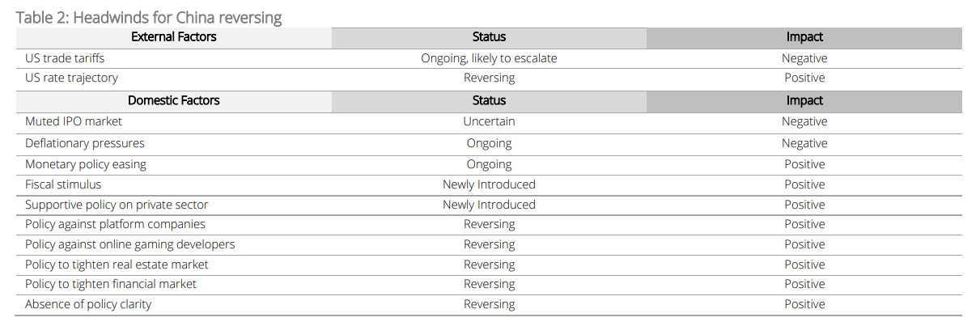Click the 'Muted IPO market' row label

point(74,121)
